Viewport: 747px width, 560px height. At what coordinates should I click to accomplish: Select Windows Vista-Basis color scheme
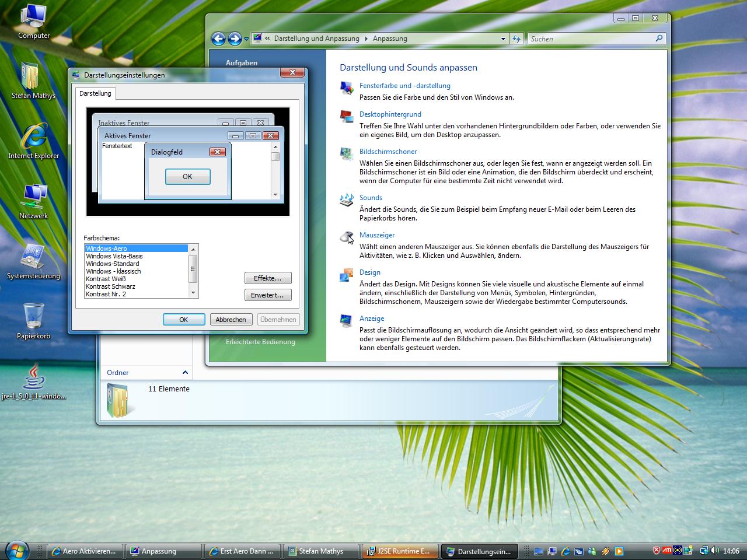[x=114, y=256]
